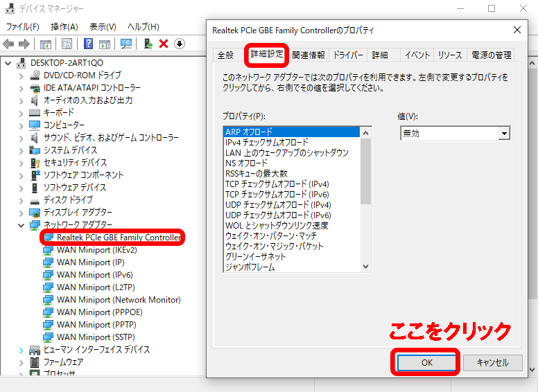
Task: Click the show/hide console tree toolbar icon
Action: coord(46,44)
